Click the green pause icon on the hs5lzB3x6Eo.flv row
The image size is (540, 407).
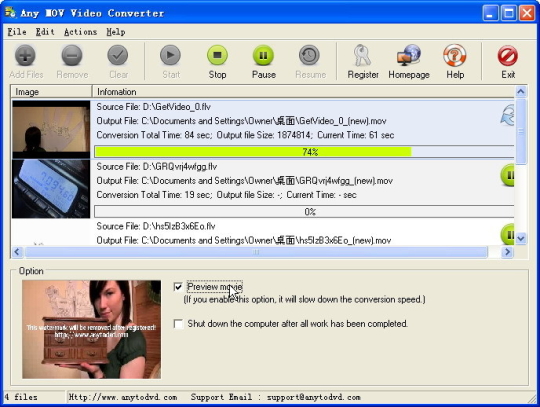[x=508, y=234]
